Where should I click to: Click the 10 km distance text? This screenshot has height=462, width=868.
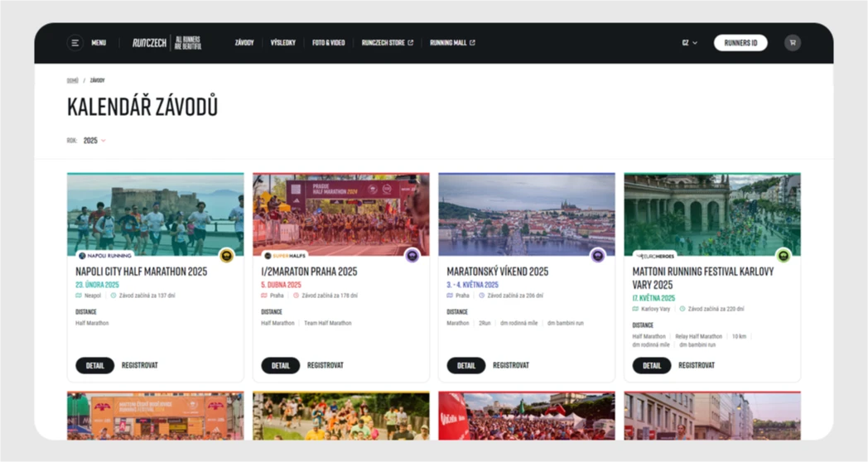pos(739,336)
